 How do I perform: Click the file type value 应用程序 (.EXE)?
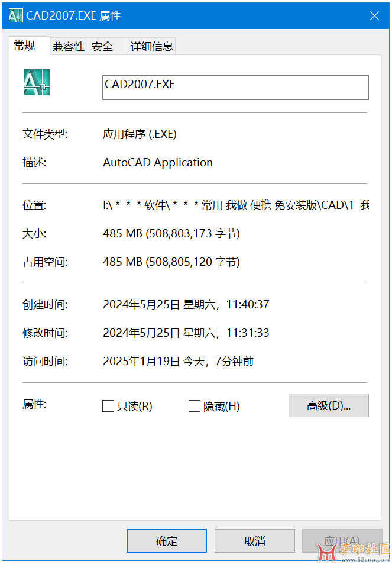(x=140, y=134)
